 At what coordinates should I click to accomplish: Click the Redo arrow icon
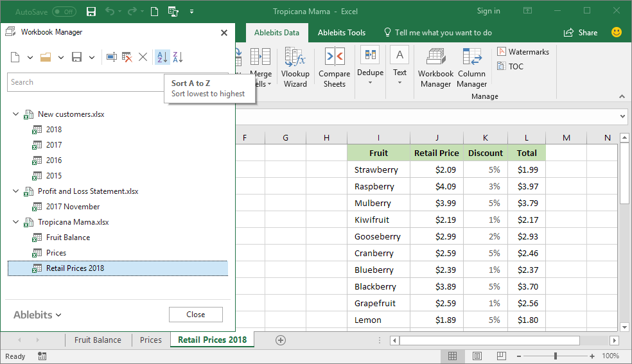[x=132, y=12]
